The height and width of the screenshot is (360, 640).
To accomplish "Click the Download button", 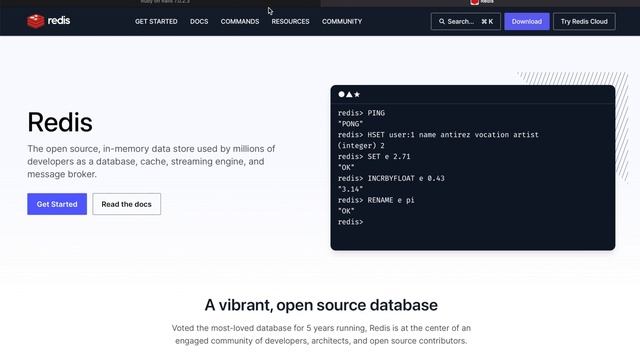I will (527, 22).
